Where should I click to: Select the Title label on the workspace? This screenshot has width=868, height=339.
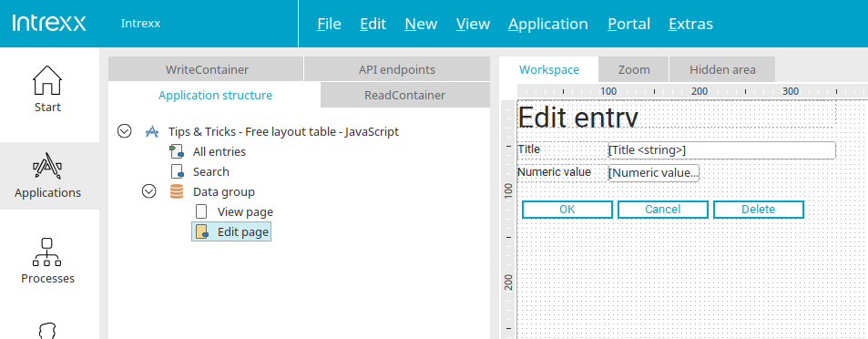click(562, 149)
